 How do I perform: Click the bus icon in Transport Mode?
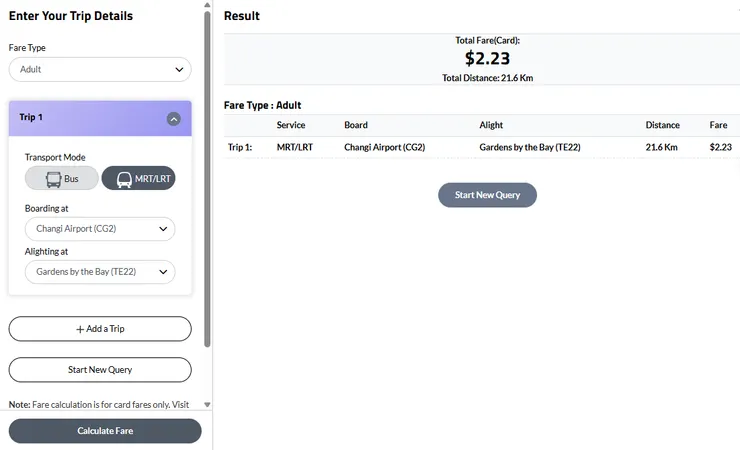(x=54, y=180)
